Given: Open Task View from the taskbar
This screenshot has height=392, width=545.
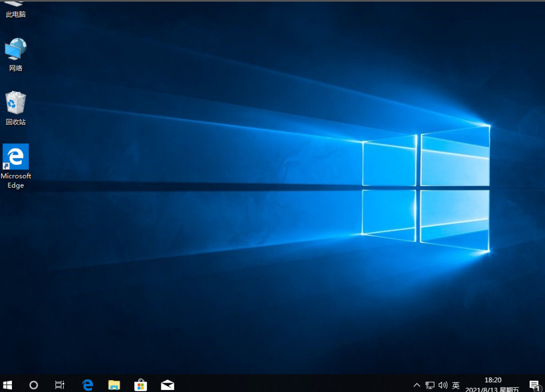Looking at the screenshot, I should (60, 385).
